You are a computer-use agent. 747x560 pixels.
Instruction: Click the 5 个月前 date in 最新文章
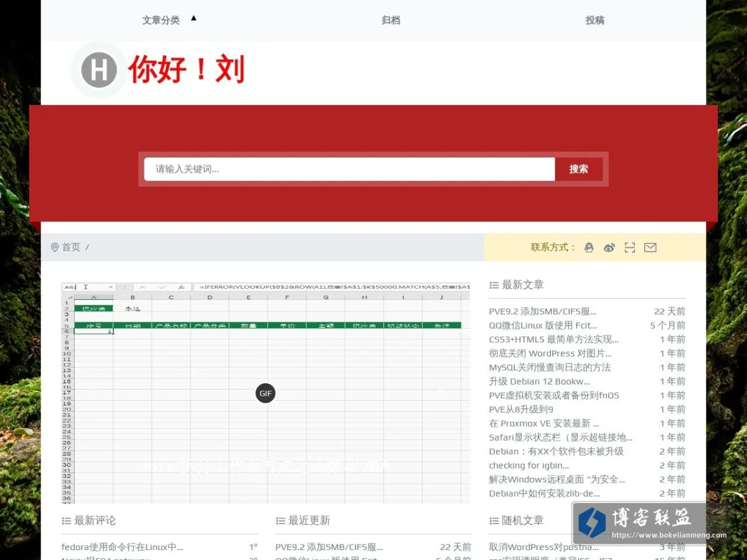pyautogui.click(x=668, y=325)
